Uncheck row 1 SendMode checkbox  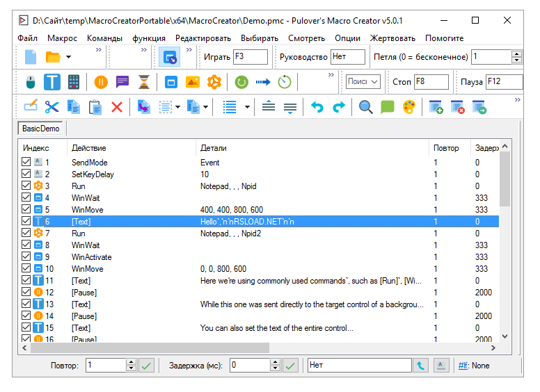click(x=26, y=162)
